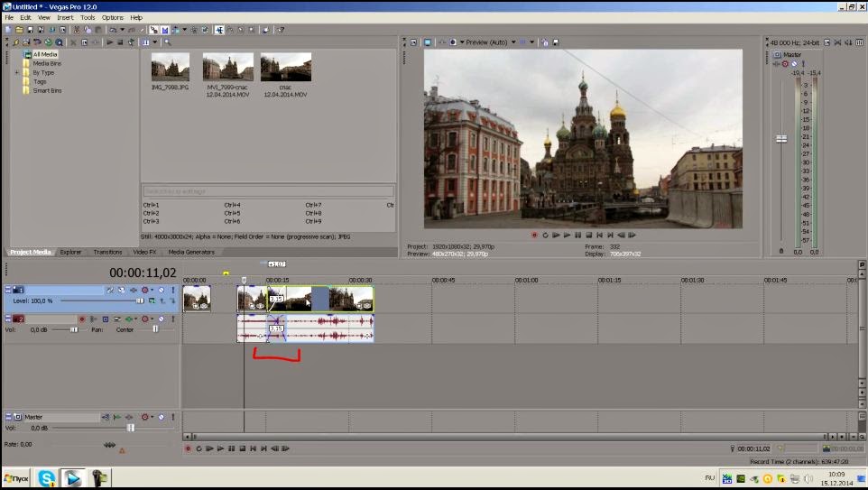The height and width of the screenshot is (490, 868).
Task: Click the Undo arrow icon in toolbar
Action: [113, 30]
